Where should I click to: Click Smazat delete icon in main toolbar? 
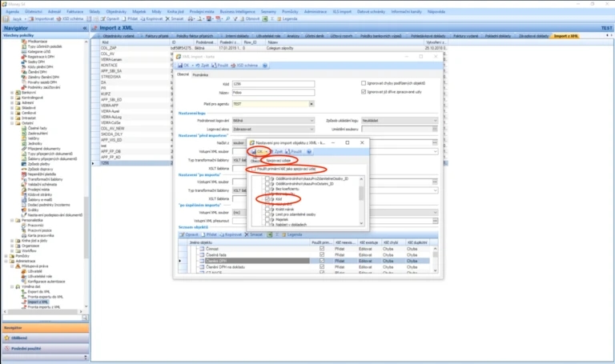tap(174, 19)
